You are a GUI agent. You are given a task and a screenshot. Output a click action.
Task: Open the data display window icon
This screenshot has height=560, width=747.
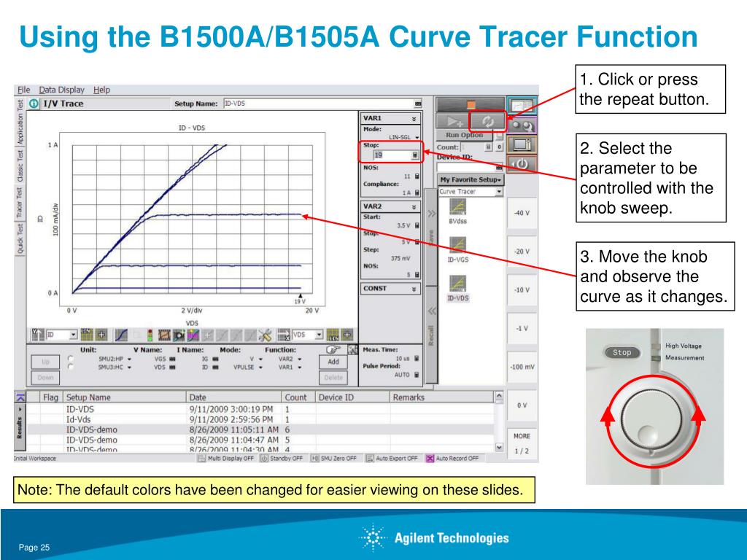(522, 105)
